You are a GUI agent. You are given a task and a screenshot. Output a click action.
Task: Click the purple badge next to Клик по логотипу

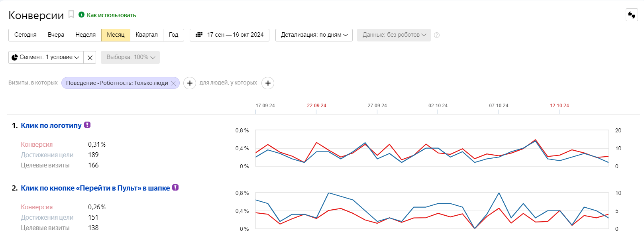87,125
